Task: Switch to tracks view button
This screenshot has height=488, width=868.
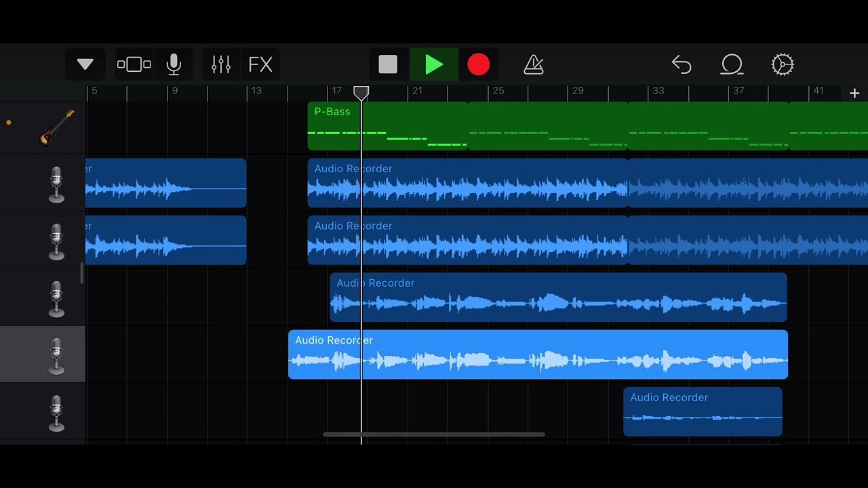Action: pos(134,64)
